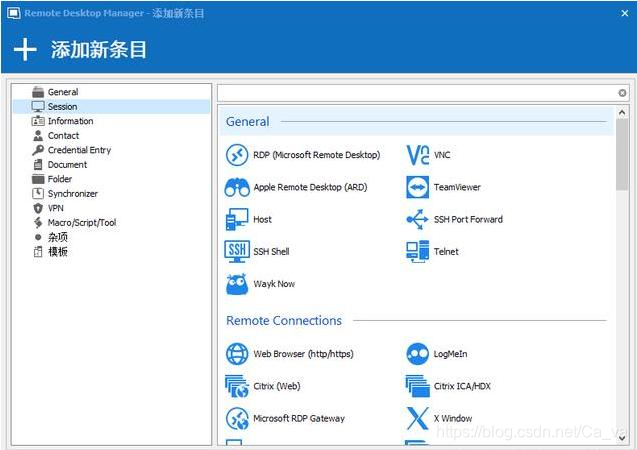Click the 'SSH Port Forward' label
Screen dimensions: 637x450
coord(468,219)
